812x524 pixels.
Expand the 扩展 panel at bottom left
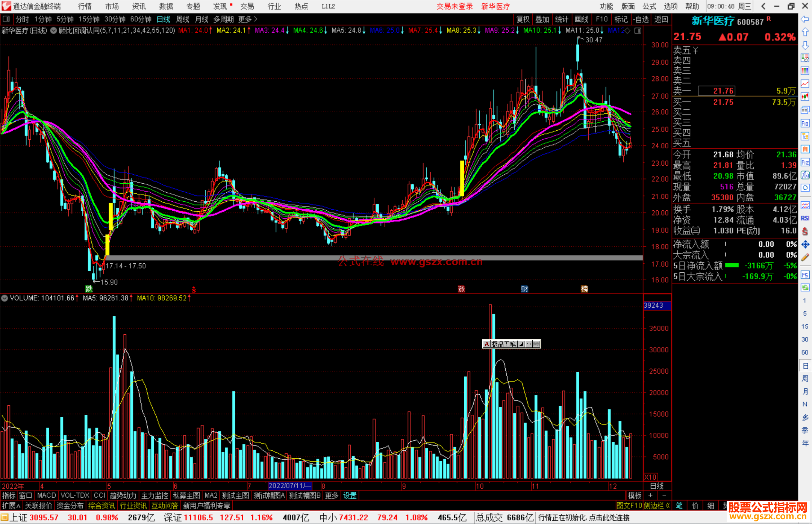11,506
